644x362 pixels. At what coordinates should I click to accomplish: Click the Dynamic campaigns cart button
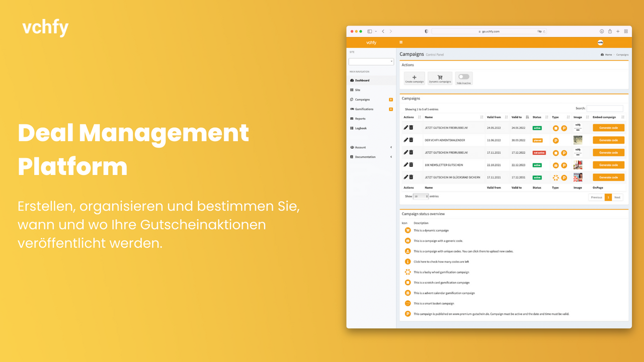pyautogui.click(x=440, y=78)
